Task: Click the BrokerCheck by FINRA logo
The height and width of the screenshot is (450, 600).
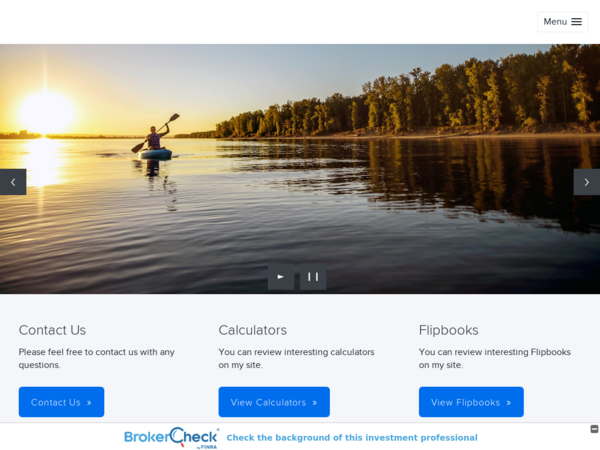Action: [x=171, y=438]
